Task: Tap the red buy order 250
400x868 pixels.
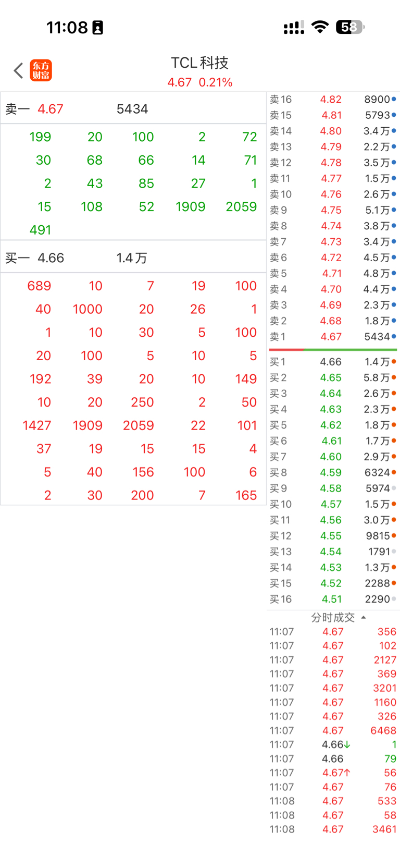Action: coord(142,402)
